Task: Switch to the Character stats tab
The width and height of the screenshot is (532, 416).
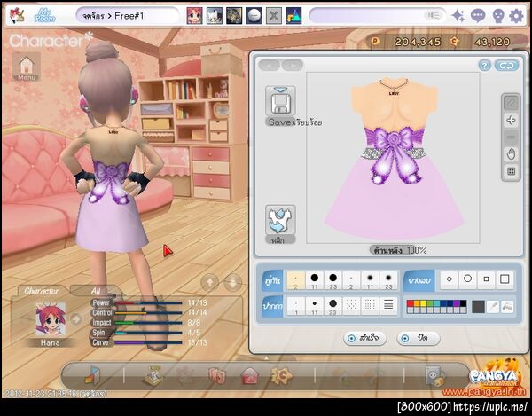Action: click(42, 291)
